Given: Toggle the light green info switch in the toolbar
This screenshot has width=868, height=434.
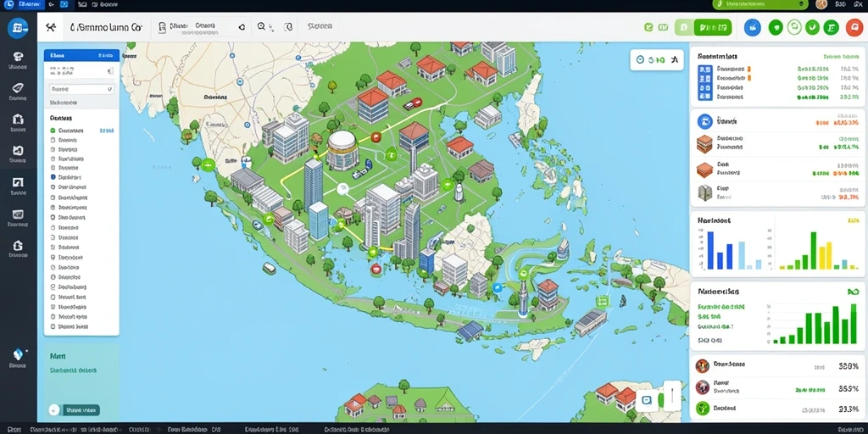Looking at the screenshot, I should (684, 27).
